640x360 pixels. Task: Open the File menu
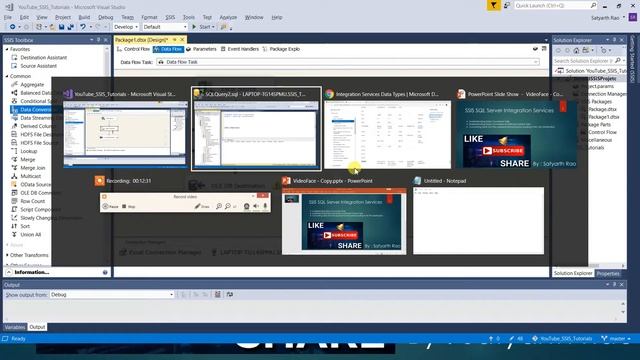(8, 17)
